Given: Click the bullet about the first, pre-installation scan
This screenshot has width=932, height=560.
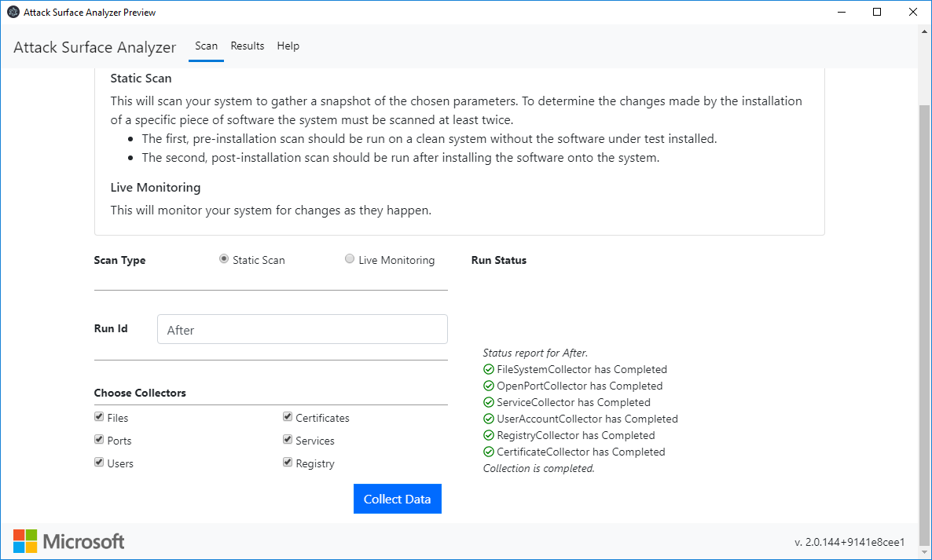Looking at the screenshot, I should pyautogui.click(x=429, y=139).
